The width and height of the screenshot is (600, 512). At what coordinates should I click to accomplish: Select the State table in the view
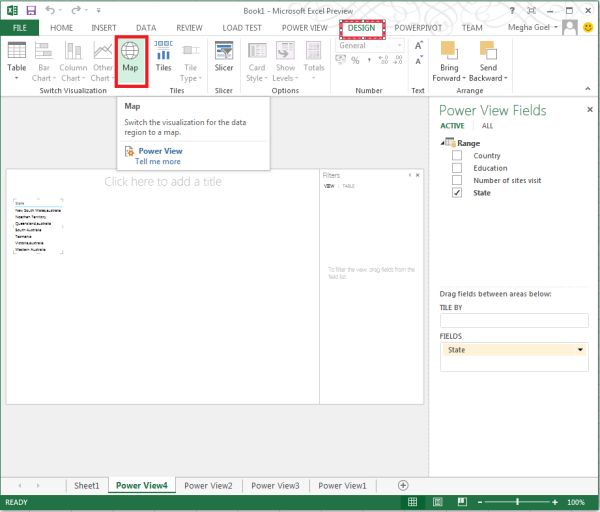pos(38,226)
